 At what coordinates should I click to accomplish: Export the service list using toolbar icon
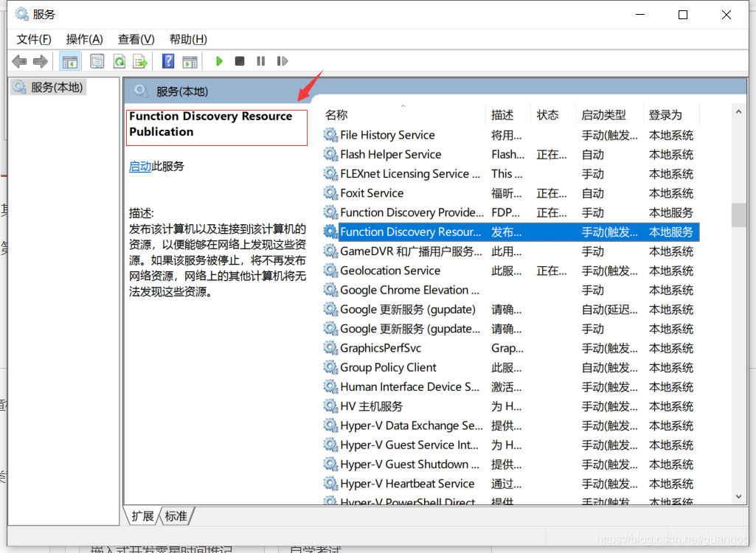click(139, 61)
